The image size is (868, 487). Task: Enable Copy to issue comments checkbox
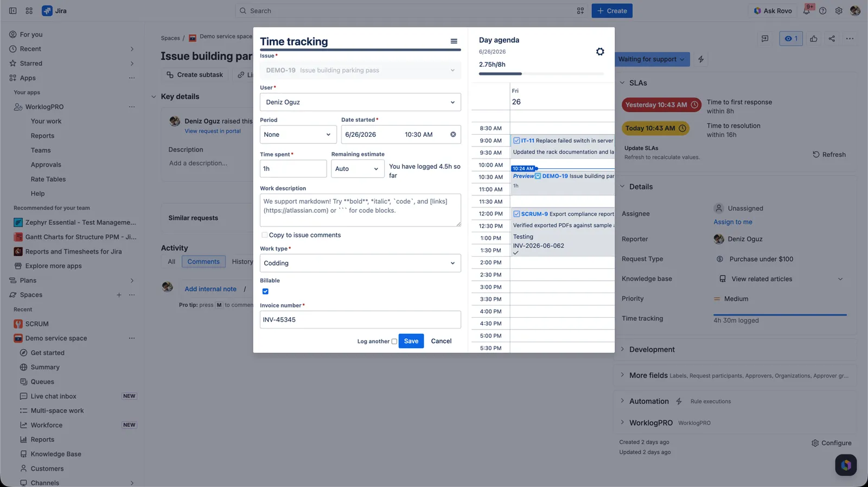(x=265, y=235)
